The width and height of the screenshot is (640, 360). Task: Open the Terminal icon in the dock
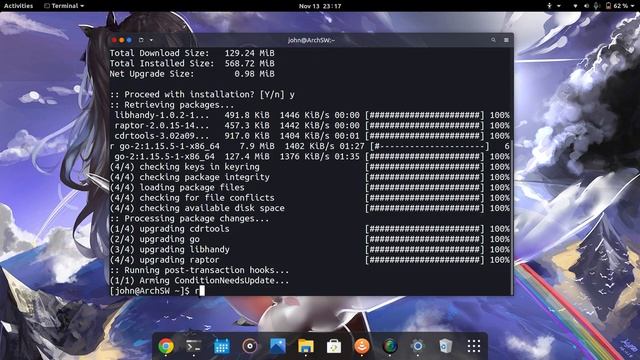point(193,346)
